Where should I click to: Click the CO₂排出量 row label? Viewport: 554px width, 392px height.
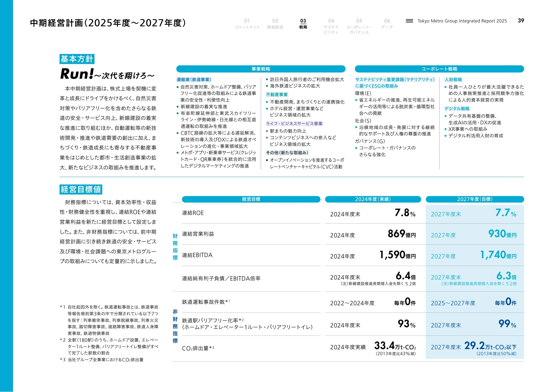tap(198, 348)
